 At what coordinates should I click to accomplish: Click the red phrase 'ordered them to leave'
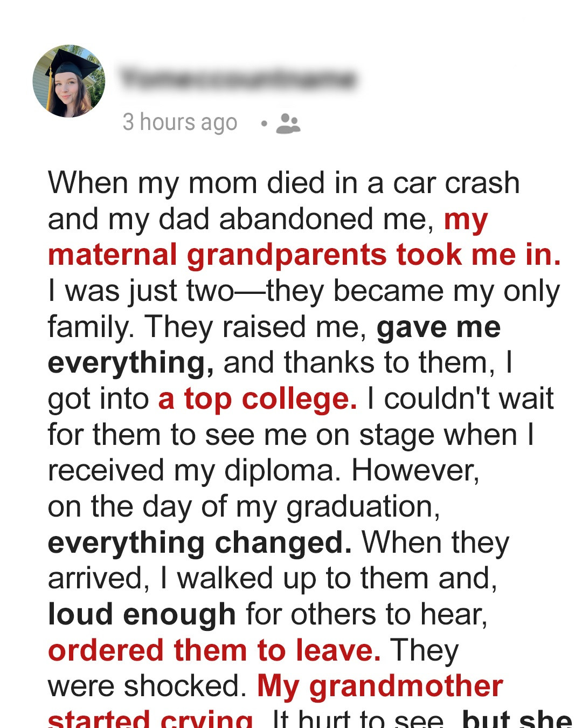point(213,650)
